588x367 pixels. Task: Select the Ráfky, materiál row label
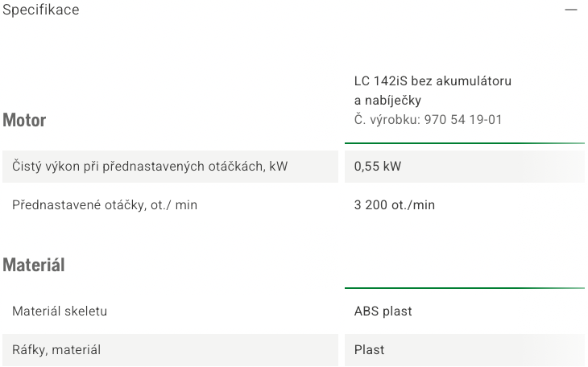pos(56,350)
